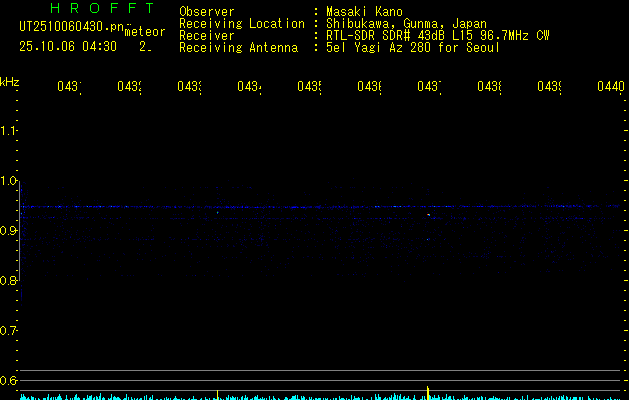
Task: Click the Receiving Location field label
Action: pyautogui.click(x=241, y=23)
